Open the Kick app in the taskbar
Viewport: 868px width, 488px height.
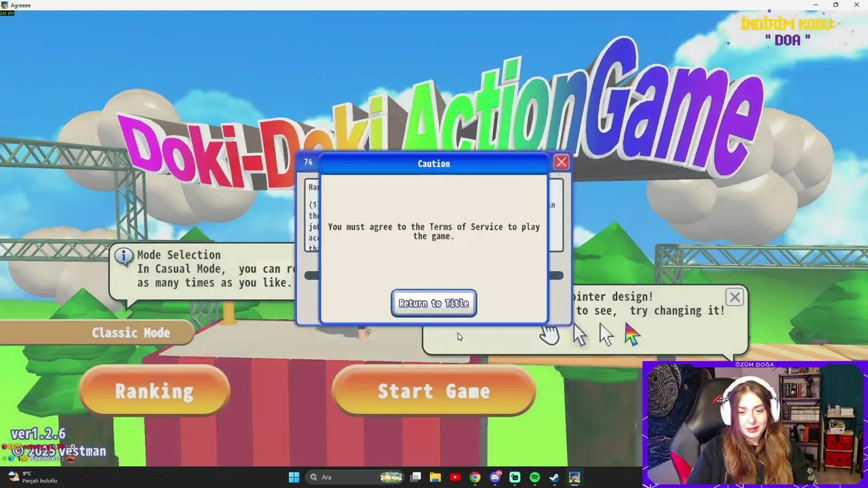point(515,477)
